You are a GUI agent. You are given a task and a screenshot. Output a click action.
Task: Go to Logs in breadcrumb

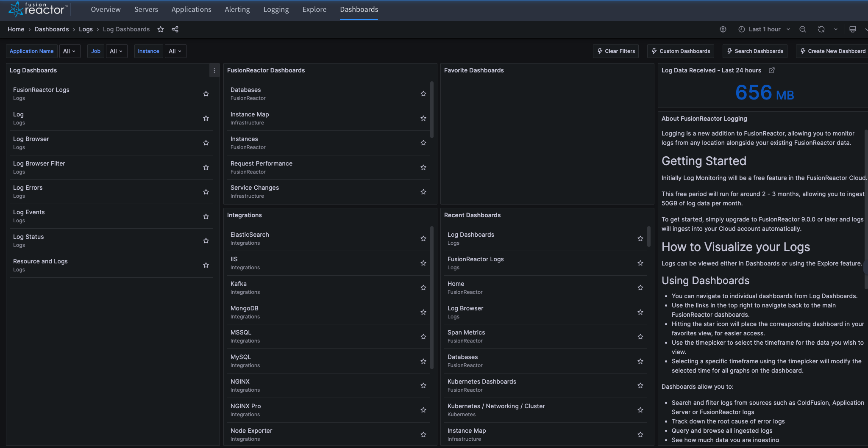(x=86, y=29)
